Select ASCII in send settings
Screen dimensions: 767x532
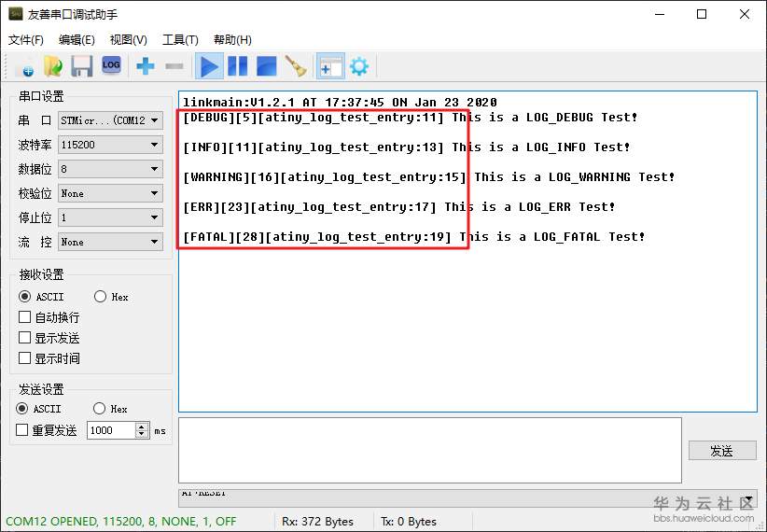coord(22,409)
